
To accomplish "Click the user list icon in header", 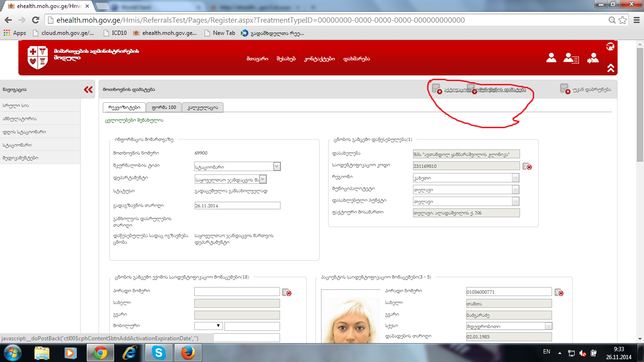I will pos(571,58).
